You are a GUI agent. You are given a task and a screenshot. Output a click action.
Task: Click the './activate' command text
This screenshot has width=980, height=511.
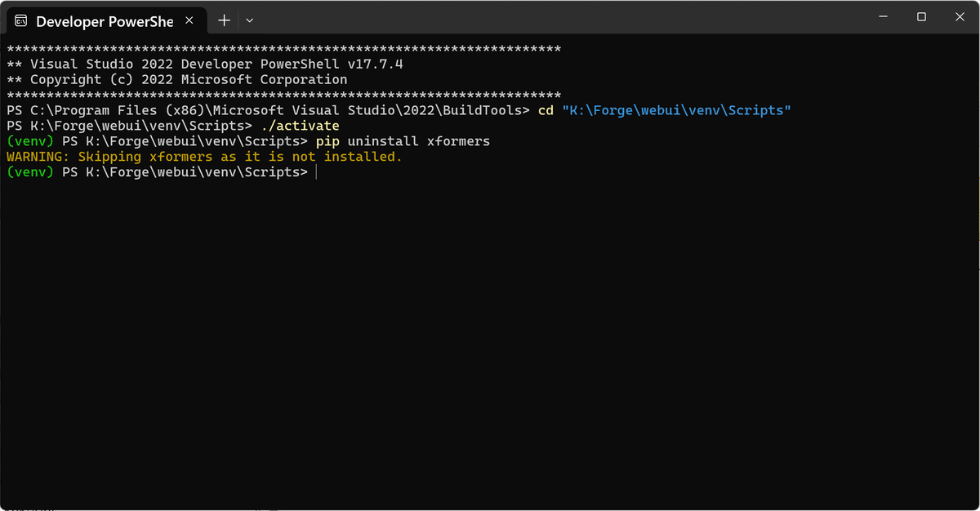pos(300,126)
